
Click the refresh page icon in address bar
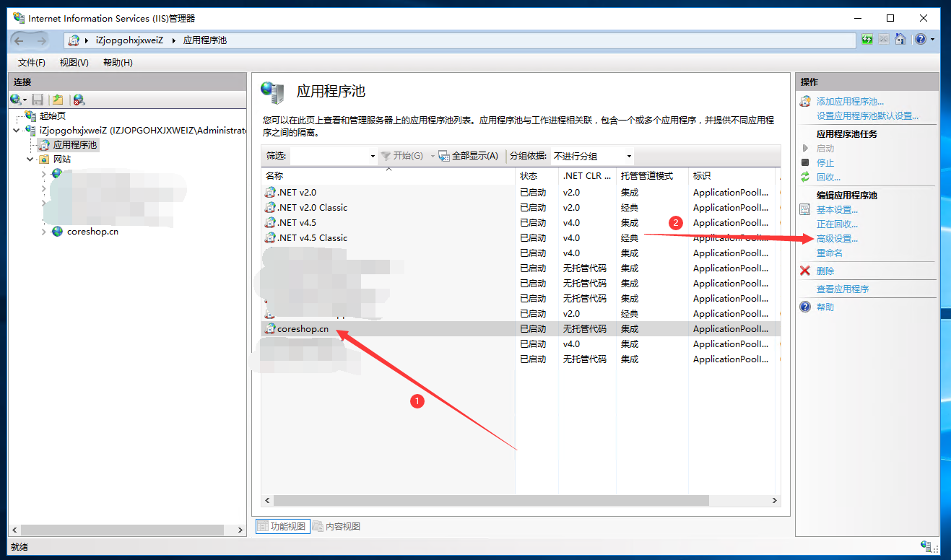867,40
